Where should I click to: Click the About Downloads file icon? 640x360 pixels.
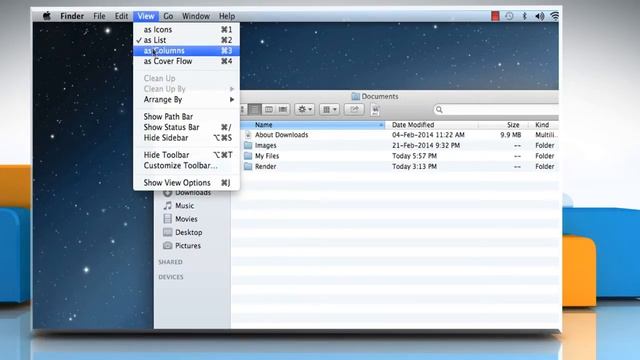248,135
